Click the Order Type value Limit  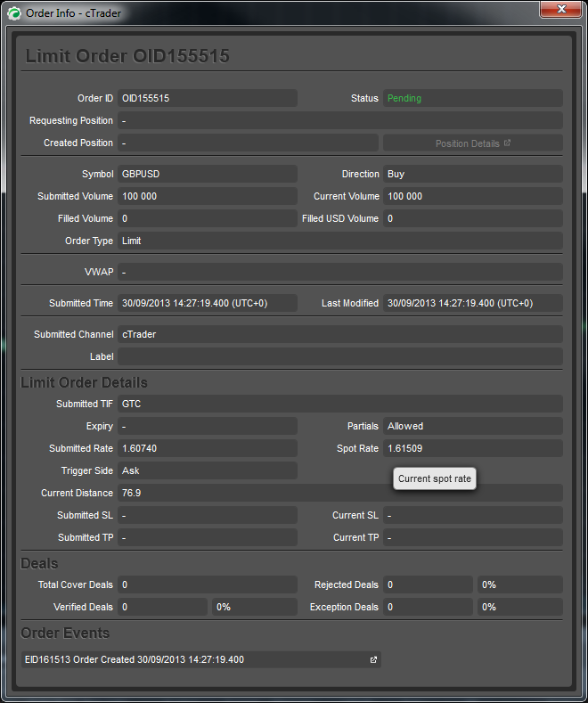pos(340,241)
